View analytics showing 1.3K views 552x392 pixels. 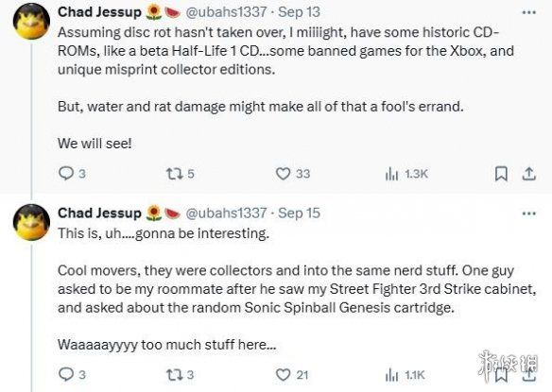pyautogui.click(x=391, y=174)
